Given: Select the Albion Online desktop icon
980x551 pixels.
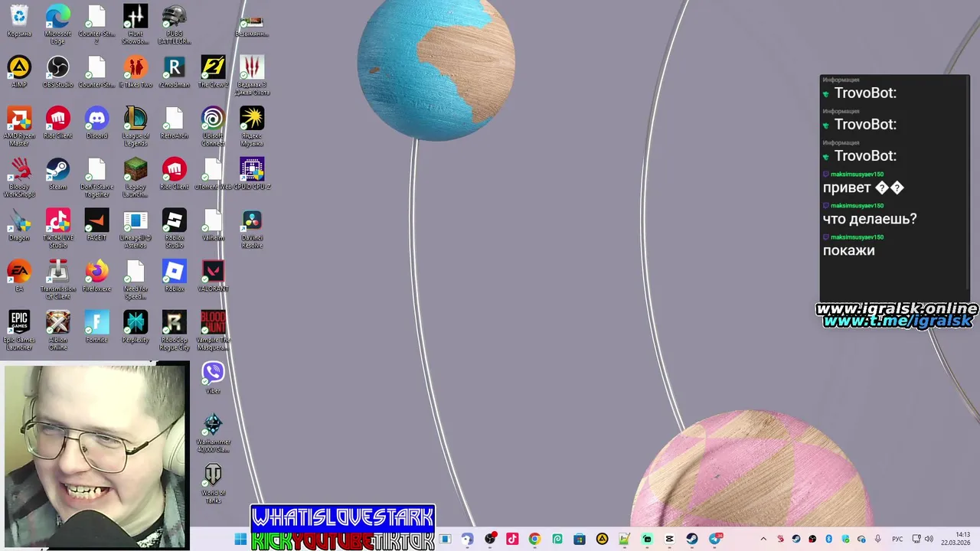Looking at the screenshot, I should (x=58, y=331).
